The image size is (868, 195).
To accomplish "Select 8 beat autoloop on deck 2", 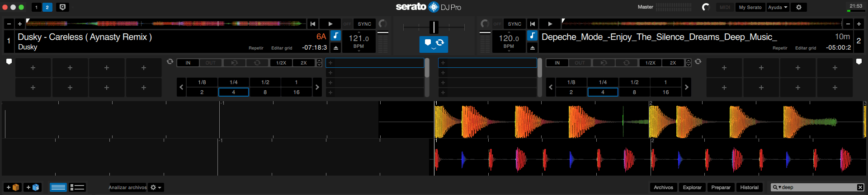I will point(634,92).
